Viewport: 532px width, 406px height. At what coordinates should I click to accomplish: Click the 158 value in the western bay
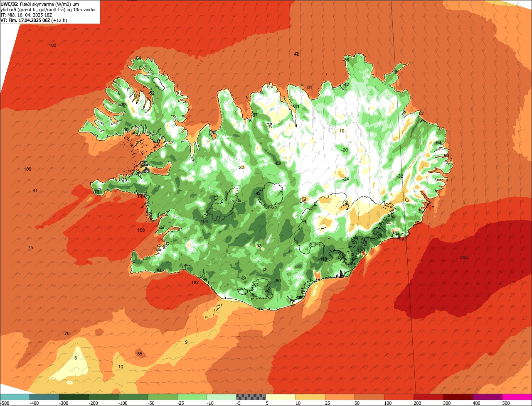coord(141,230)
